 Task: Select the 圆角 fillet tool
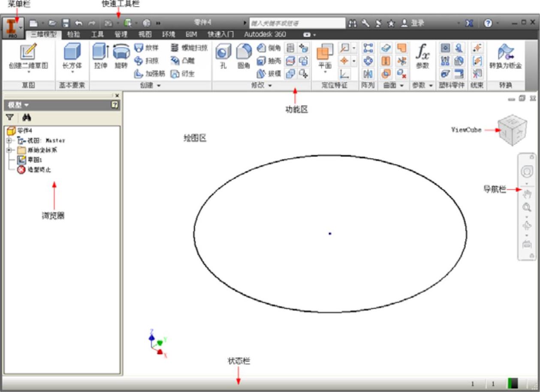click(x=244, y=56)
